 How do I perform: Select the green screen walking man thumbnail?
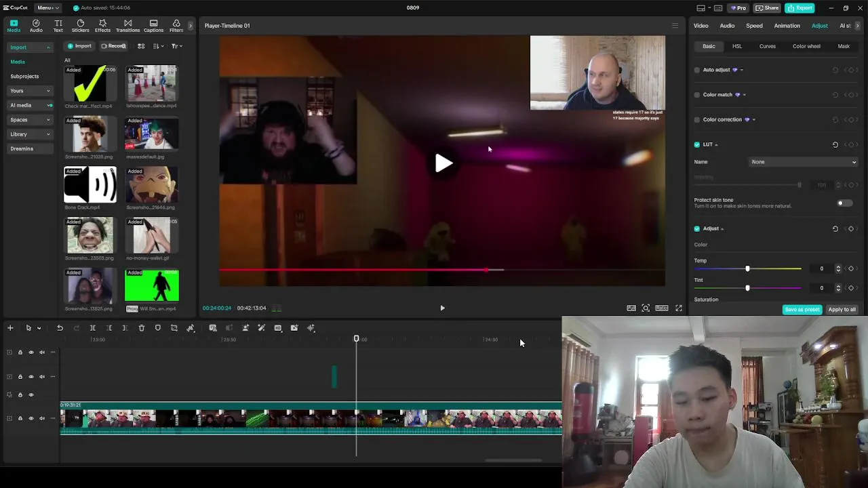pos(152,285)
